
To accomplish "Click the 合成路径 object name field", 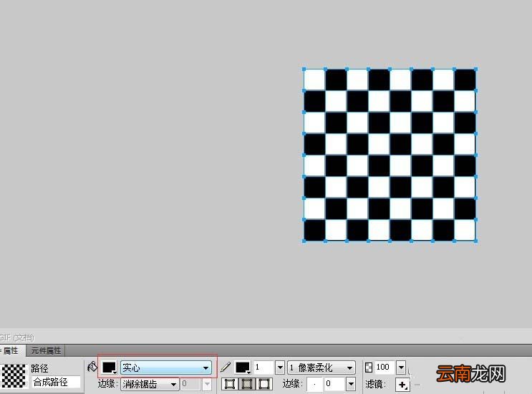I will pyautogui.click(x=56, y=382).
